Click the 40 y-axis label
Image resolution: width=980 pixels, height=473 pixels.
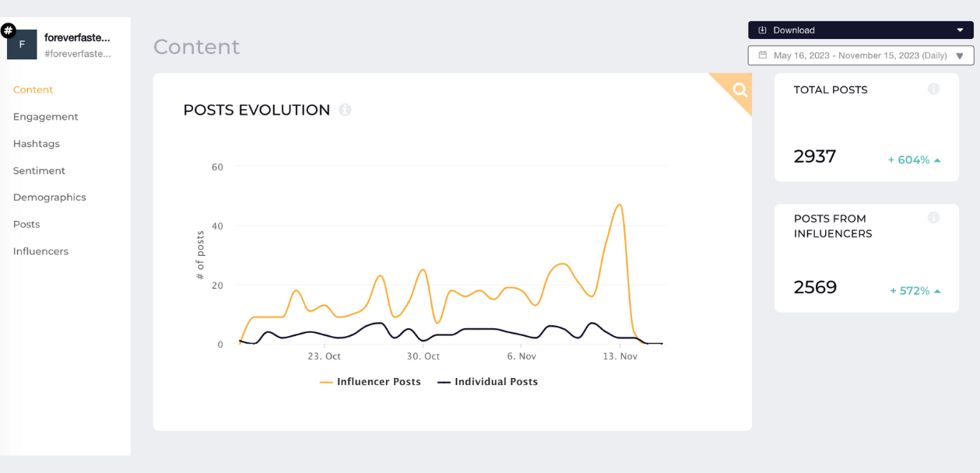[217, 226]
